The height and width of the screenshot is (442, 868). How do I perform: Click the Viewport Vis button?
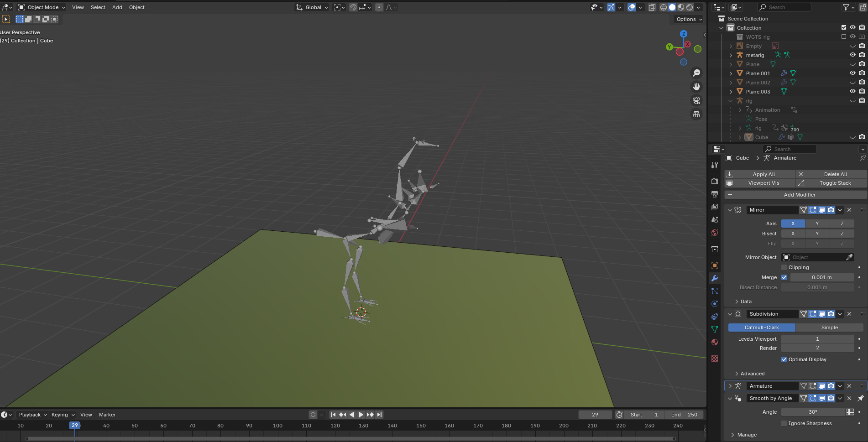click(760, 183)
